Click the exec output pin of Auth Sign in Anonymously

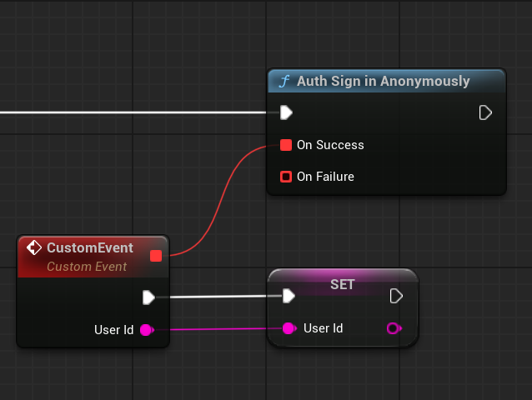coord(485,112)
